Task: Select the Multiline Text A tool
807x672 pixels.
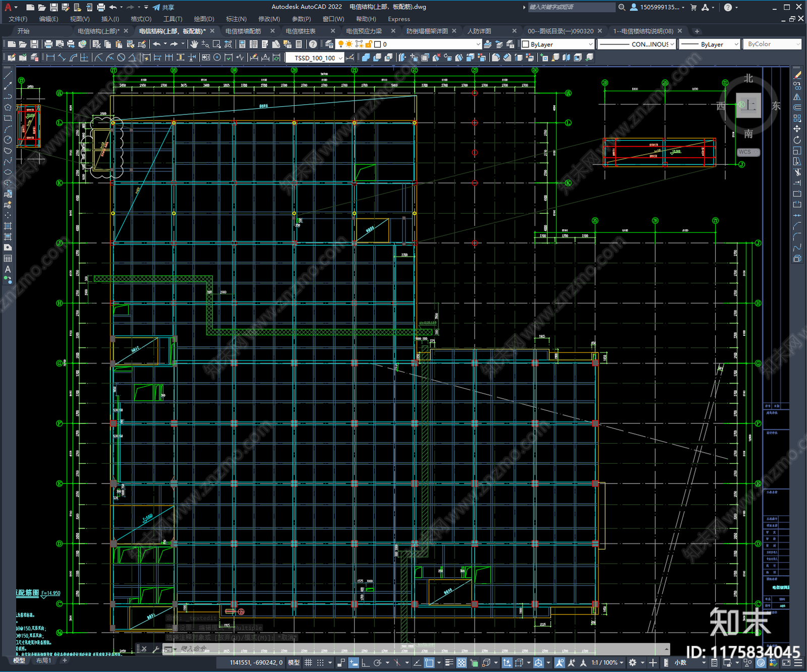Action: tap(8, 270)
